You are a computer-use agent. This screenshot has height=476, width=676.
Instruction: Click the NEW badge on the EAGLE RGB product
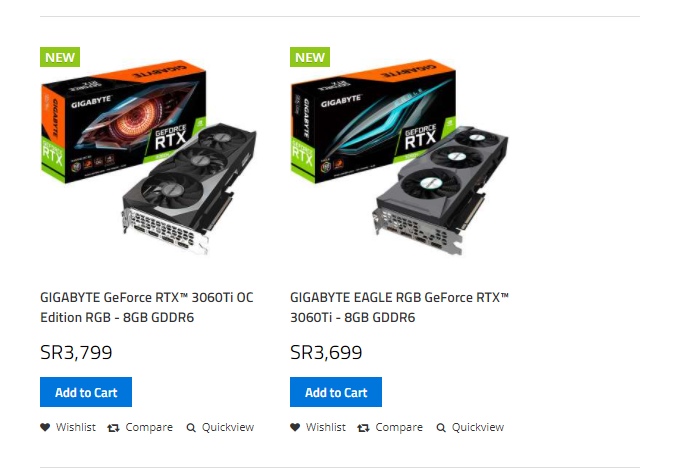tap(310, 57)
